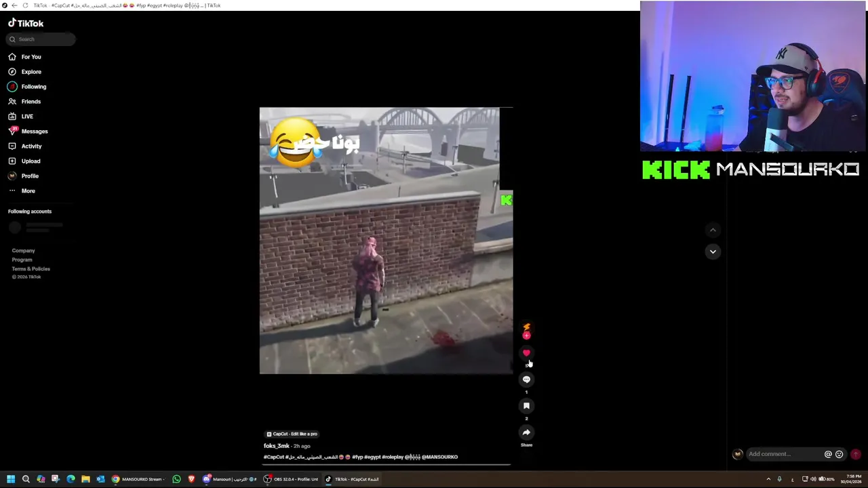
Task: Open the #egypt hashtag
Action: (x=372, y=457)
